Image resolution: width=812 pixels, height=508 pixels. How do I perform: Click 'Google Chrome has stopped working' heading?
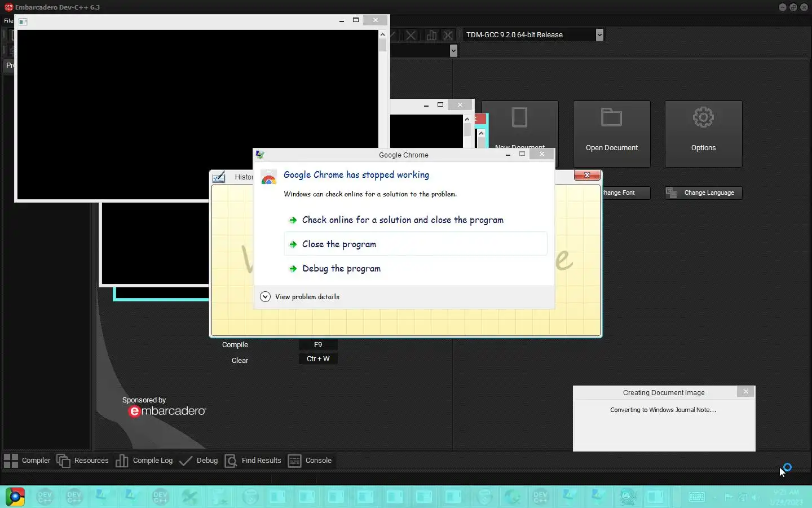coord(356,175)
